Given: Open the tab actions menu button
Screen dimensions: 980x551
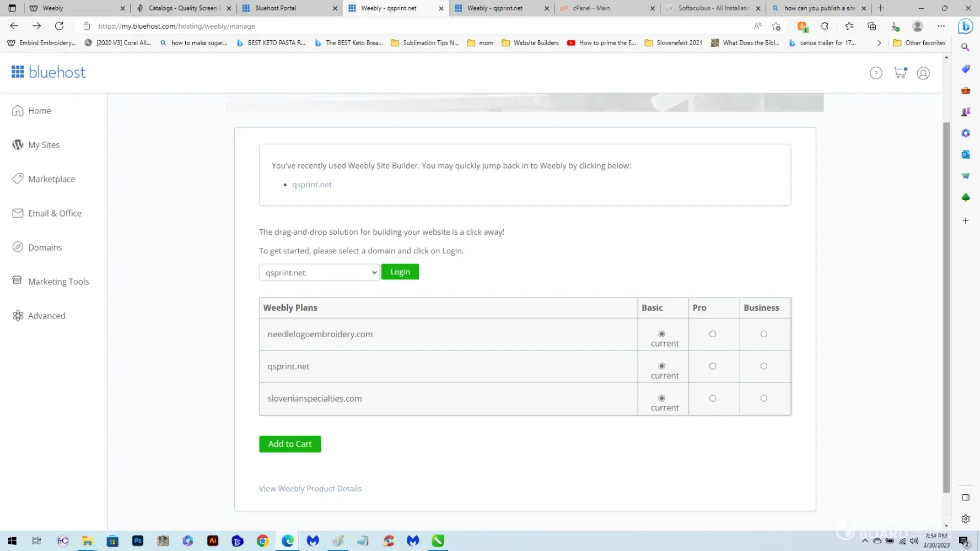Looking at the screenshot, I should 12,8.
